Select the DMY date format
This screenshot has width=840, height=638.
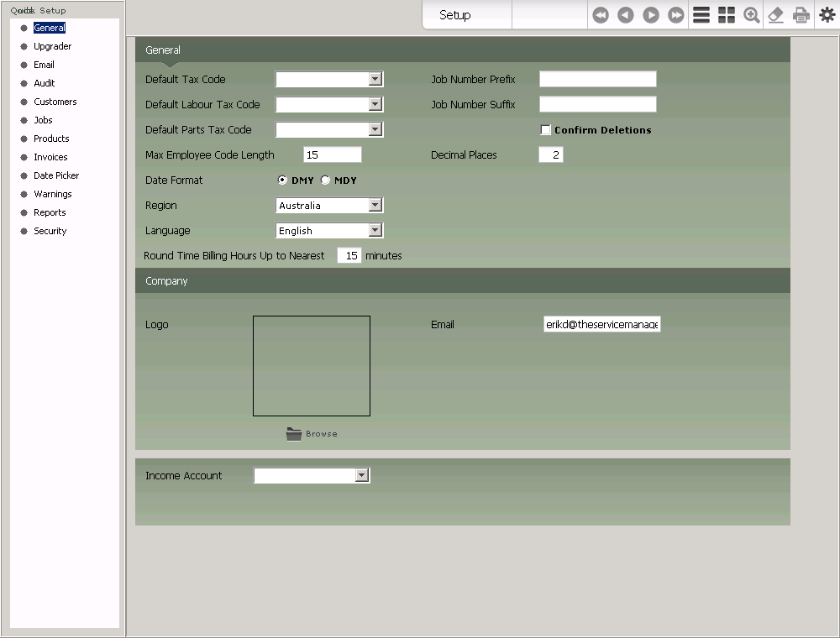tap(283, 180)
